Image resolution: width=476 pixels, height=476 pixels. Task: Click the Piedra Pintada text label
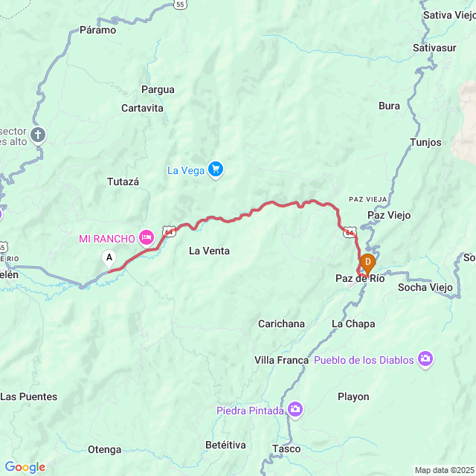[x=250, y=411]
